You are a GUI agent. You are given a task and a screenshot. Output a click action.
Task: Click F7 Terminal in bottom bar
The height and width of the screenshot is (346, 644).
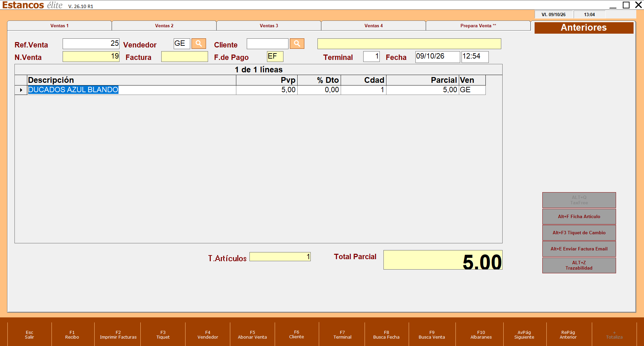point(342,335)
